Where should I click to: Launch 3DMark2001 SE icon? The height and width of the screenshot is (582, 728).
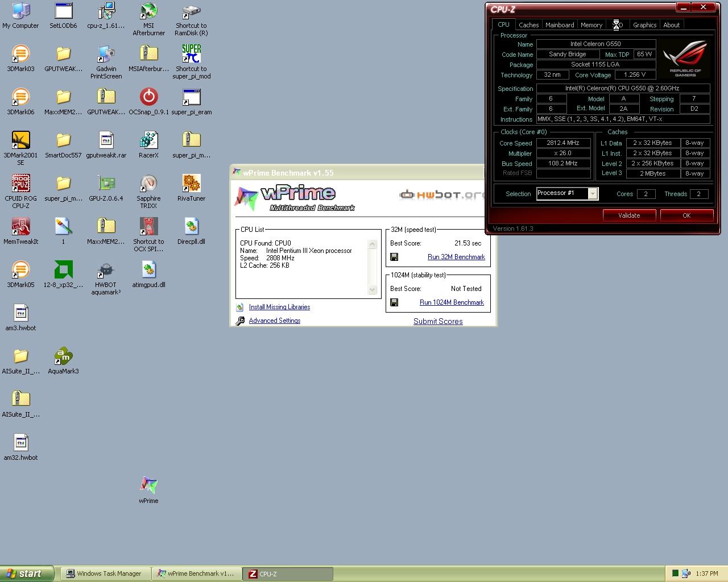click(x=20, y=149)
